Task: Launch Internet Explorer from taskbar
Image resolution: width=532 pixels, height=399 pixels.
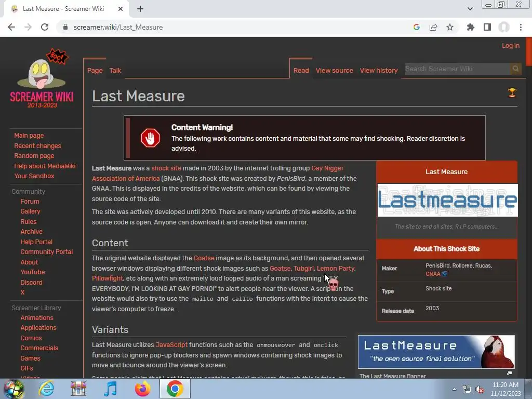Action: pos(46,389)
